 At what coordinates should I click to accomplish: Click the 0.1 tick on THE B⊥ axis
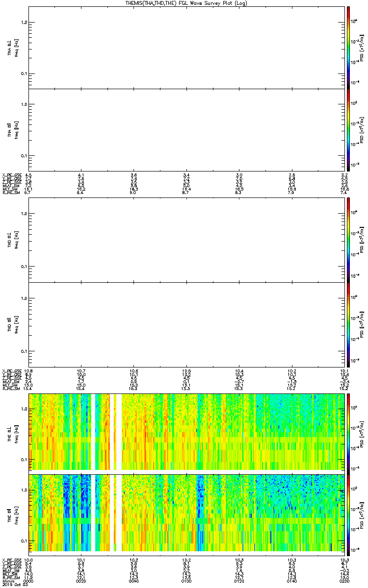(x=24, y=460)
